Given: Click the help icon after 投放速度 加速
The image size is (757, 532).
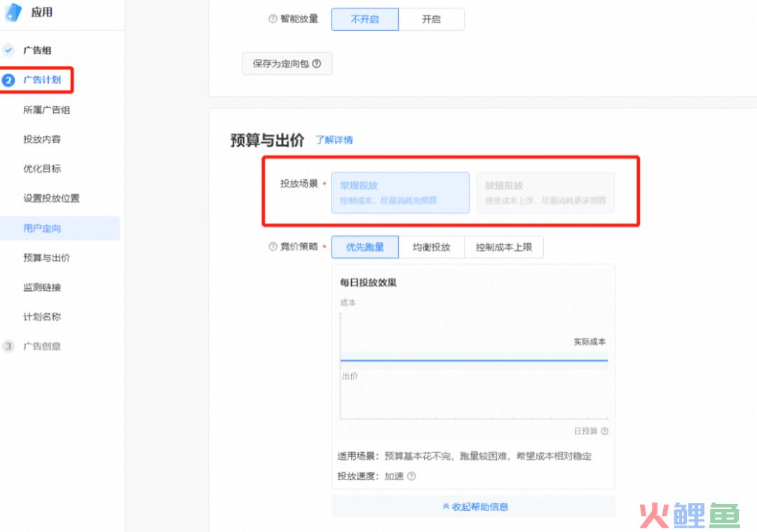Looking at the screenshot, I should click(411, 476).
